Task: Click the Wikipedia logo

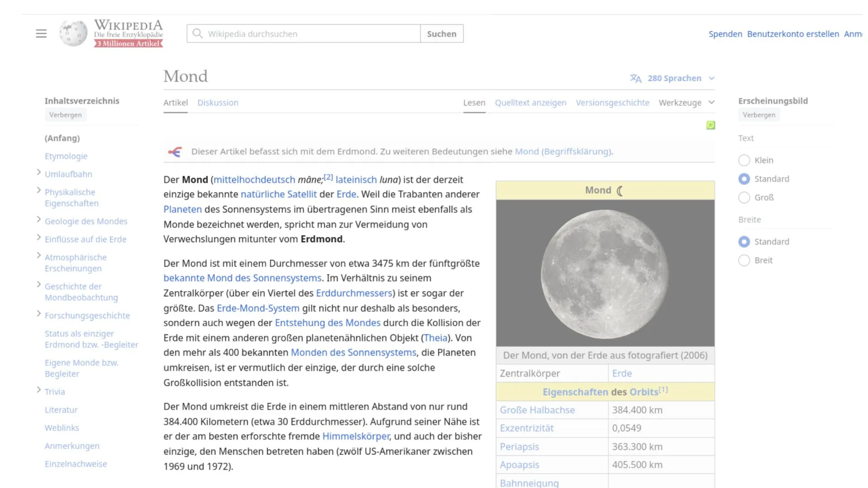Action: point(73,33)
